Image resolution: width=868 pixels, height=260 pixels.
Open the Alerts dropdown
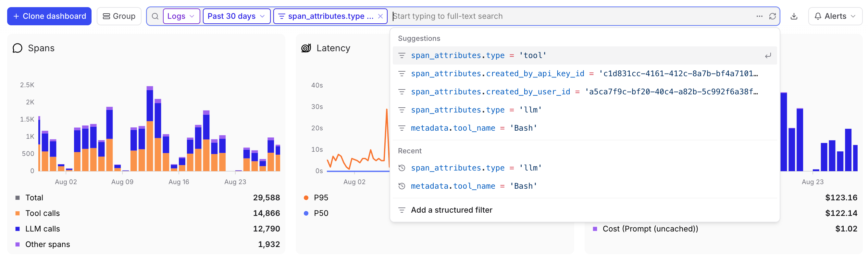click(x=835, y=16)
